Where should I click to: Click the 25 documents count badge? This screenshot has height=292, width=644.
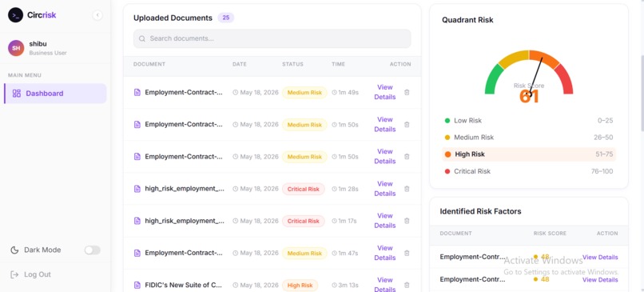[x=226, y=18]
